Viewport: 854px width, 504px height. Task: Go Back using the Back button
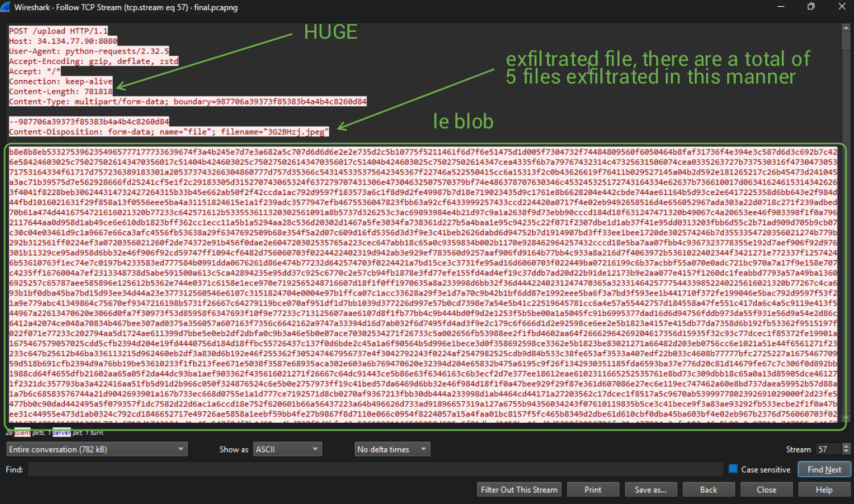point(708,490)
